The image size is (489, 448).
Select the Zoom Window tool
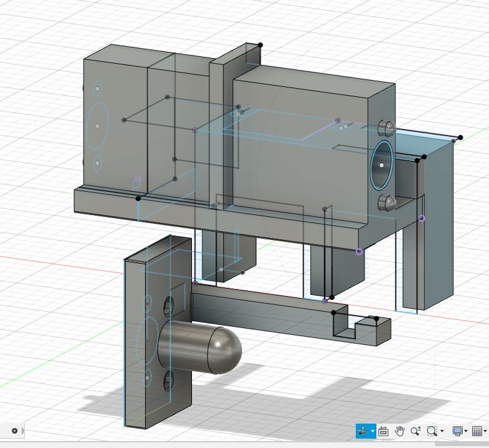click(431, 431)
